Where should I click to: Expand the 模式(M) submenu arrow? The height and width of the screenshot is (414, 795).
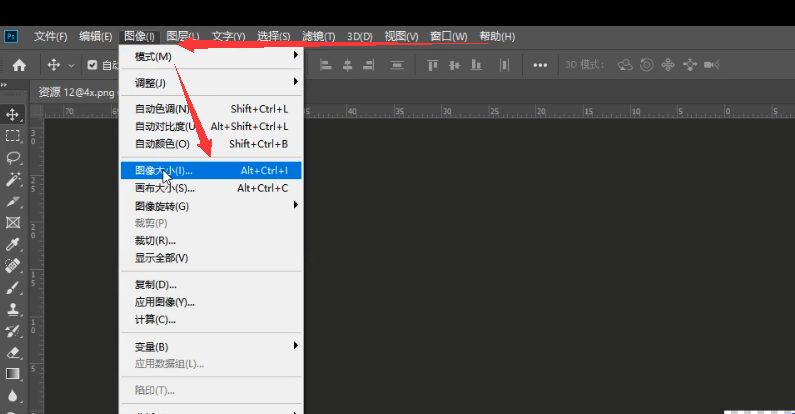point(296,55)
